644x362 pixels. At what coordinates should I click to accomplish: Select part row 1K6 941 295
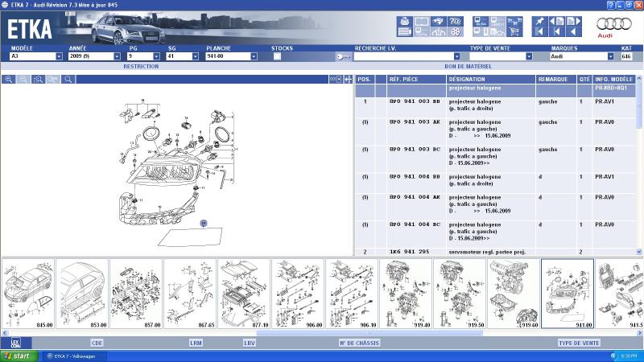[x=496, y=252]
